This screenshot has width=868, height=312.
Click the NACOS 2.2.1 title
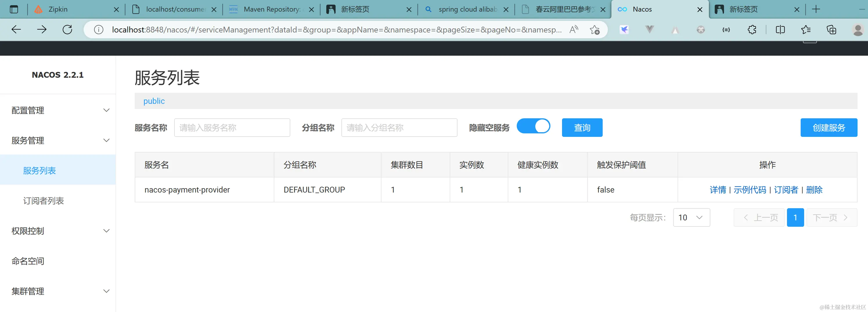click(57, 75)
